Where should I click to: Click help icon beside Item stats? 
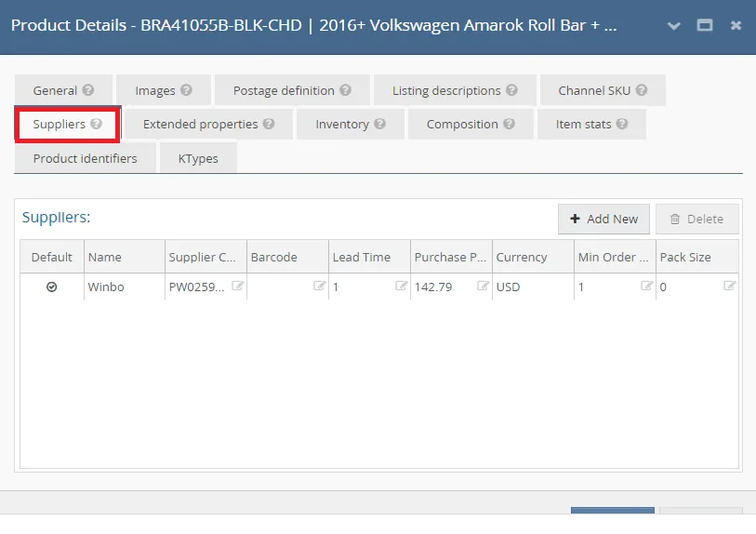pyautogui.click(x=622, y=124)
